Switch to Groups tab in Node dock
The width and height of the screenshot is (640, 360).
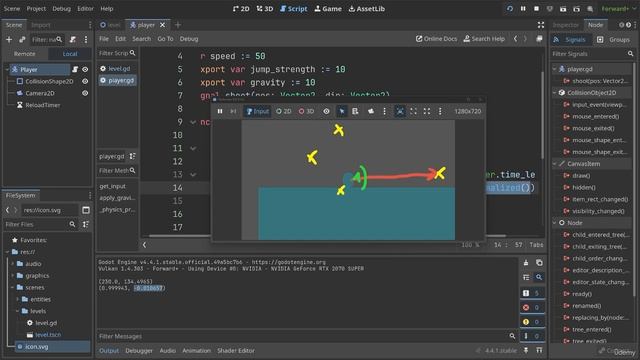coord(613,40)
